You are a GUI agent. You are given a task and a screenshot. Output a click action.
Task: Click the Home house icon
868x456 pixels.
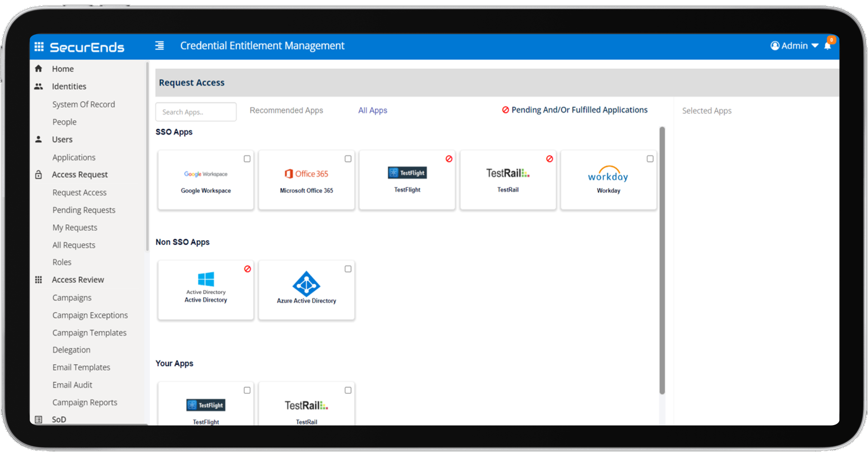click(x=39, y=69)
